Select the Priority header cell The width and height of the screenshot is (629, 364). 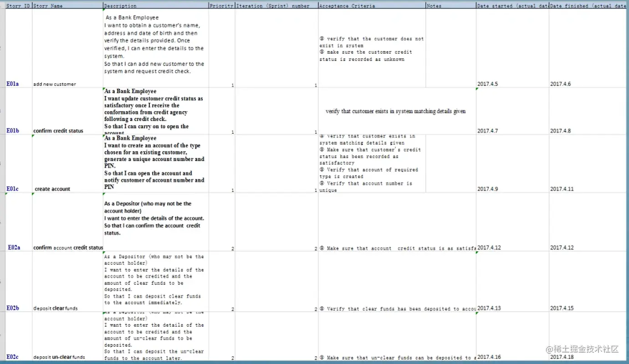coord(222,6)
